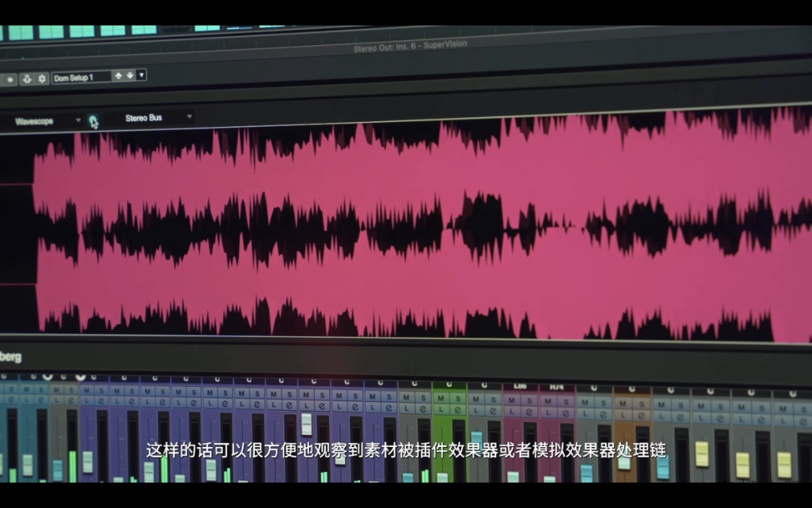Mute the green mixer channel
The width and height of the screenshot is (812, 508).
click(441, 398)
